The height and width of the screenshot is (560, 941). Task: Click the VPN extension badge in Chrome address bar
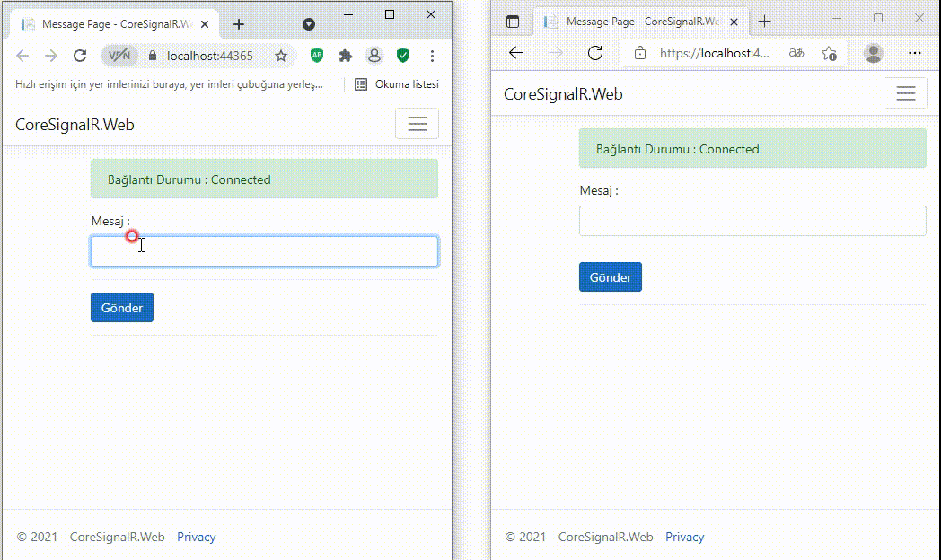tap(119, 56)
